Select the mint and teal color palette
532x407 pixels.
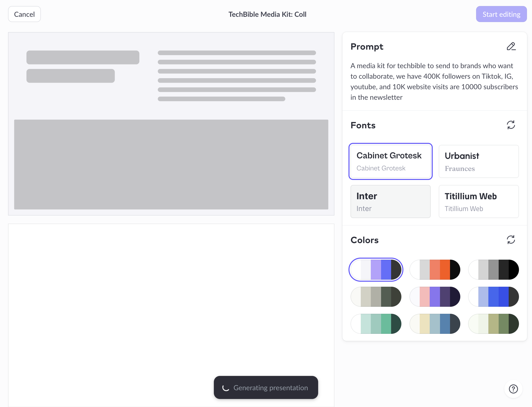[x=376, y=324]
